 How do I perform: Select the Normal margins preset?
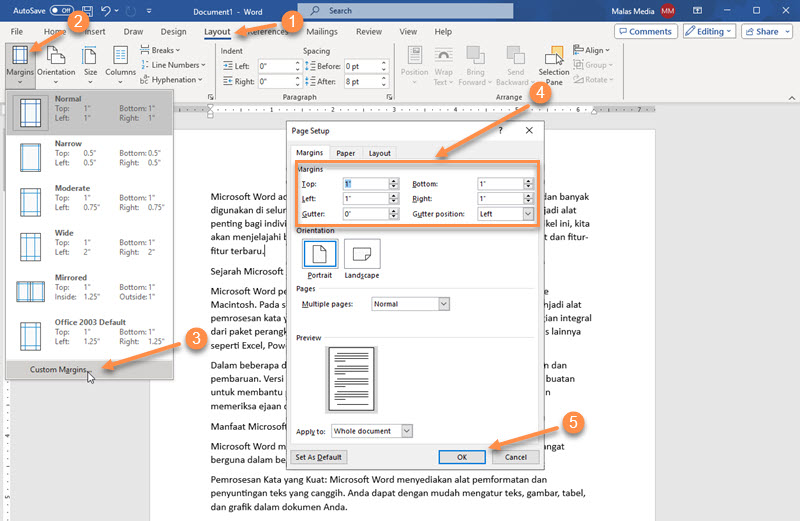(x=90, y=112)
